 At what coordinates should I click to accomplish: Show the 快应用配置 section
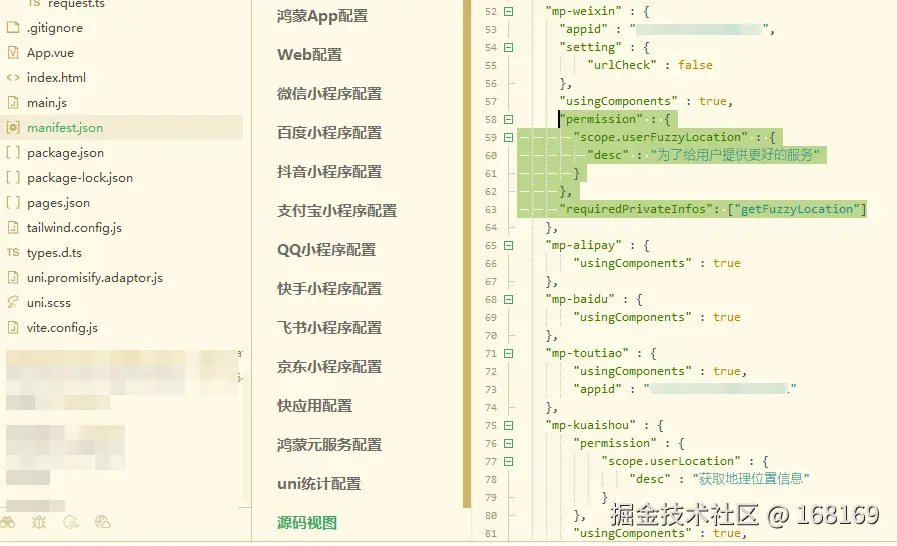[314, 406]
